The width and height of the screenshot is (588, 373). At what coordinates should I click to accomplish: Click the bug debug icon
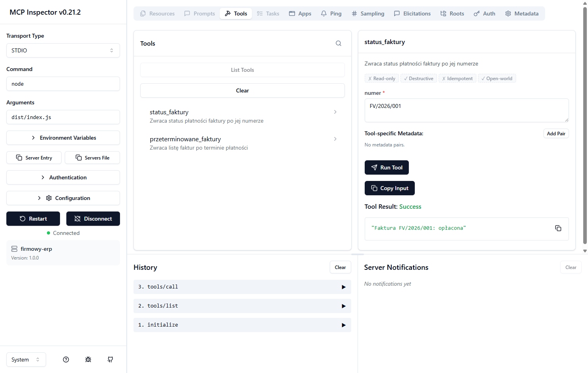click(x=88, y=360)
